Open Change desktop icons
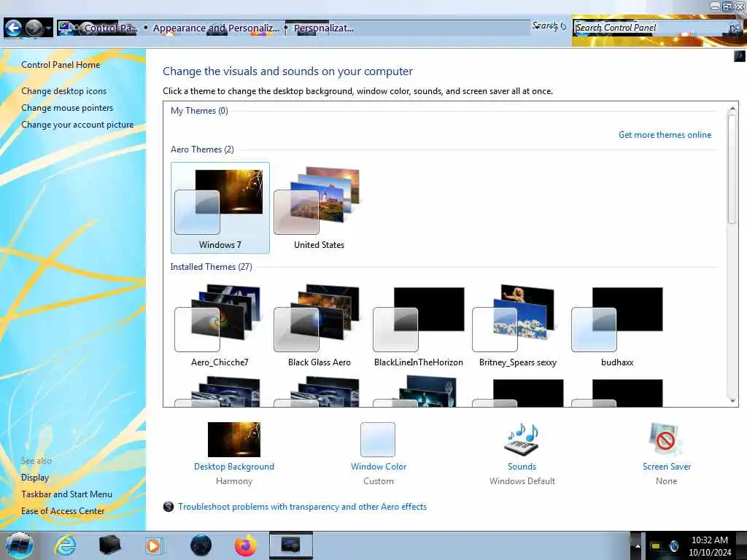This screenshot has height=560, width=747. coord(64,91)
